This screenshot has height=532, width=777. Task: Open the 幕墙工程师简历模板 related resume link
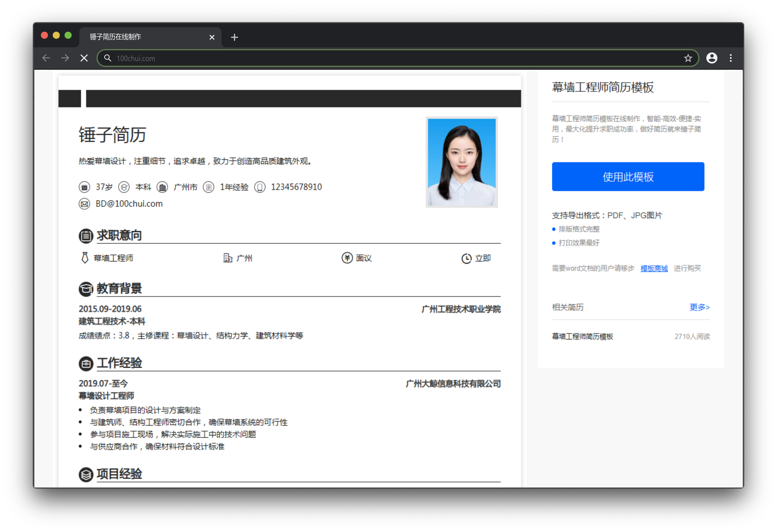582,336
